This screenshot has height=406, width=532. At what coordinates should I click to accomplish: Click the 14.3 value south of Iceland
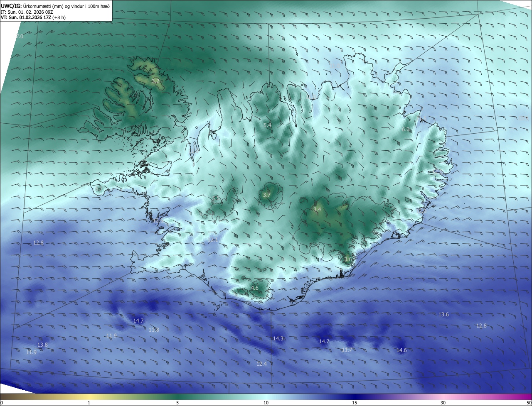pos(278,339)
